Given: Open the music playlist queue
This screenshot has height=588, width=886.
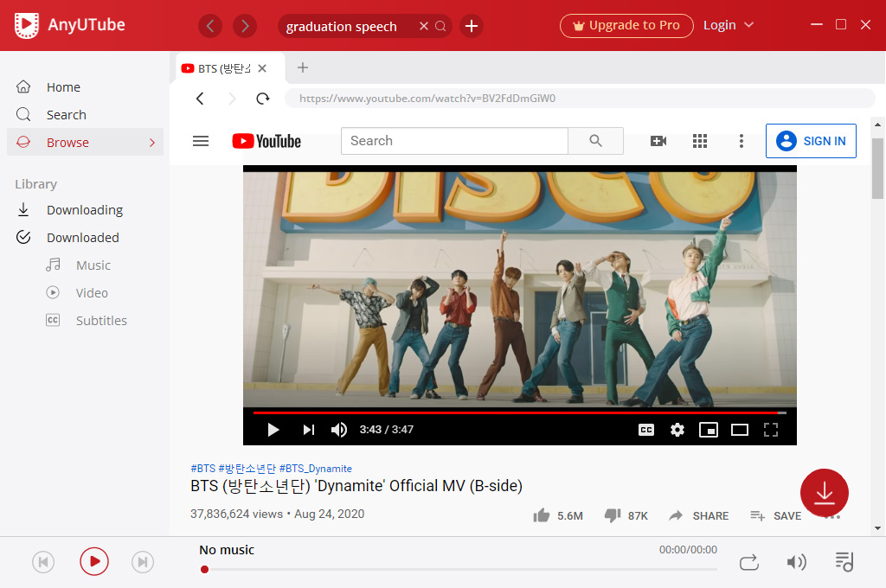Looking at the screenshot, I should (844, 561).
